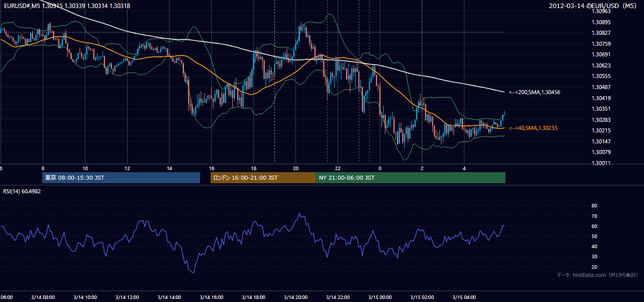Choose the 3/14 22:00 date label
Image resolution: width=644 pixels, height=302 pixels.
[338, 297]
